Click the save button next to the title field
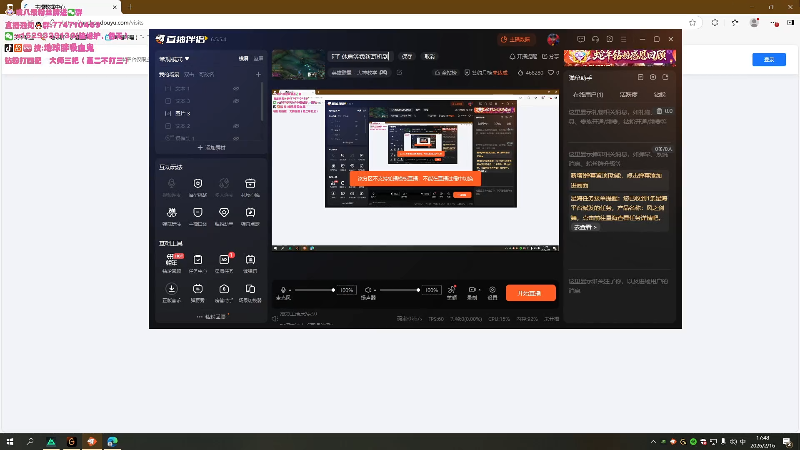 tap(407, 57)
